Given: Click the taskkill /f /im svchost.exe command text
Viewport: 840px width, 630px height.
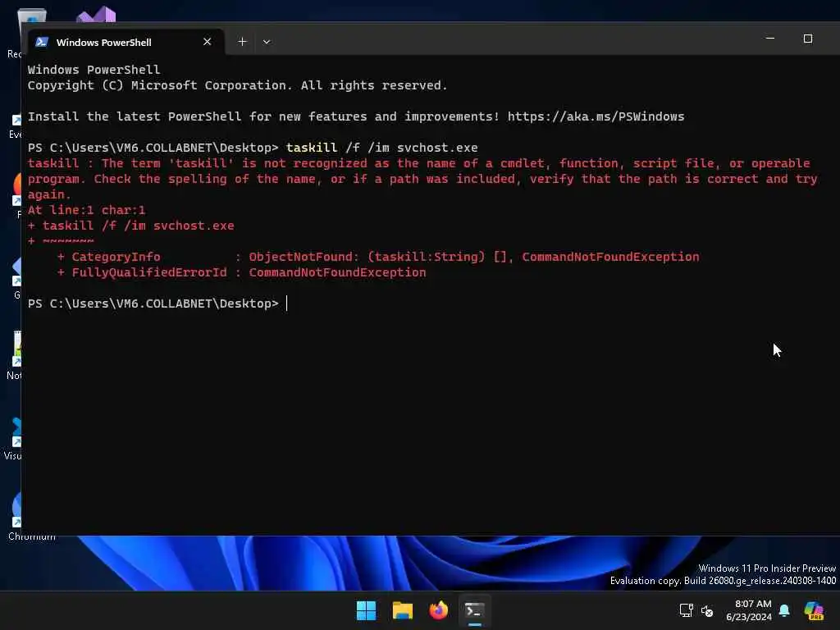Looking at the screenshot, I should pos(381,148).
